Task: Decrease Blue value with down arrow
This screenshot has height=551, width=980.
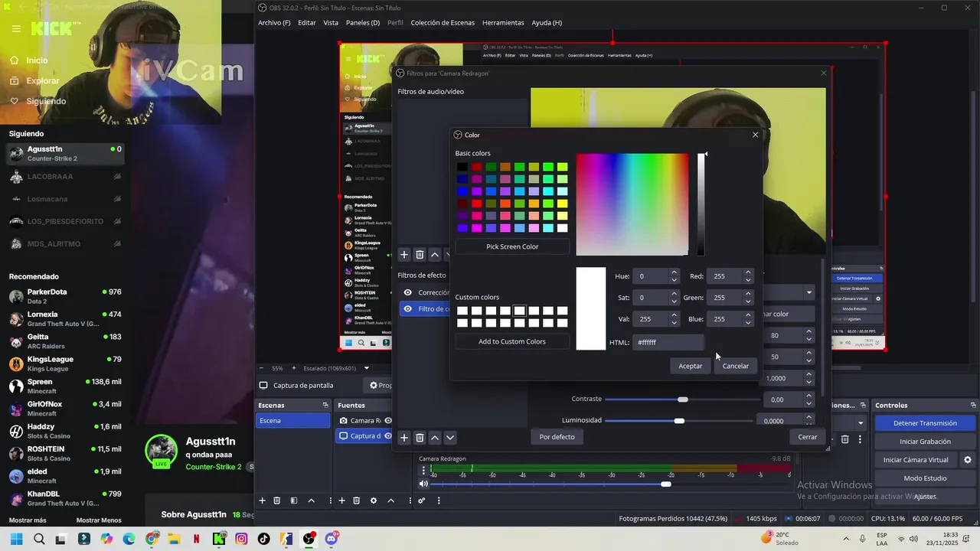Action: coord(748,323)
